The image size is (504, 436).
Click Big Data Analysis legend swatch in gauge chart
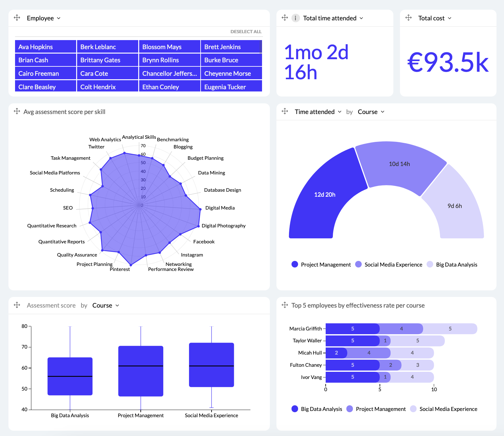click(x=430, y=264)
